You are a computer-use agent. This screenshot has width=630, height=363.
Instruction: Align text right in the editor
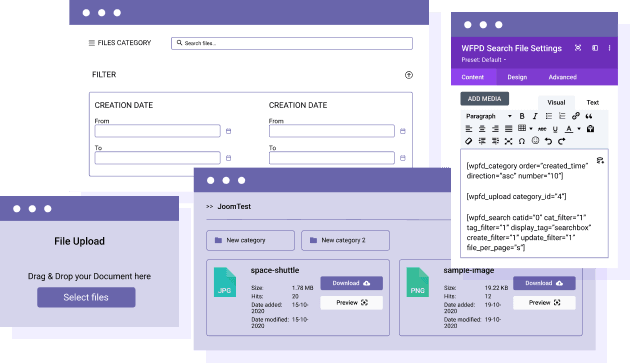coord(495,129)
